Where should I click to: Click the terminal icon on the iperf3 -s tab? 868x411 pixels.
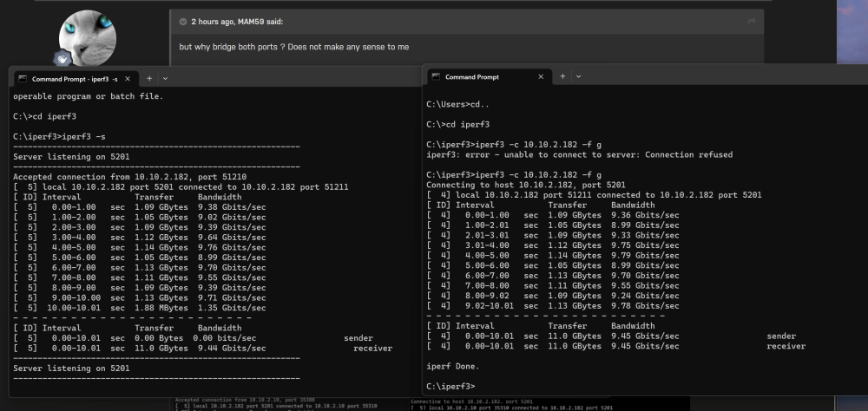pyautogui.click(x=23, y=79)
